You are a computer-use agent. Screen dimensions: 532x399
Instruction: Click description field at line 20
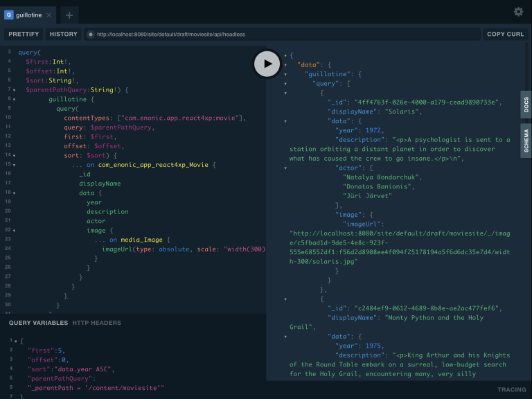[107, 212]
